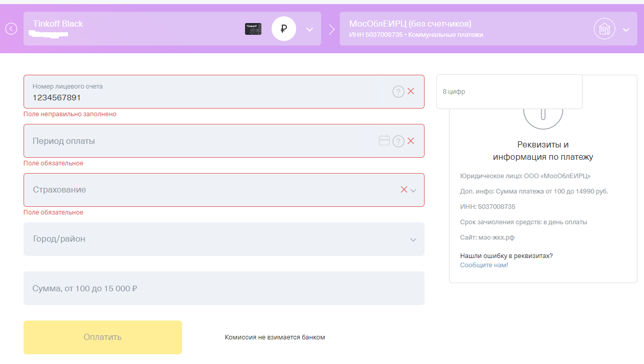The height and width of the screenshot is (364, 644).
Task: Follow the Сообщите нам! link
Action: (484, 265)
